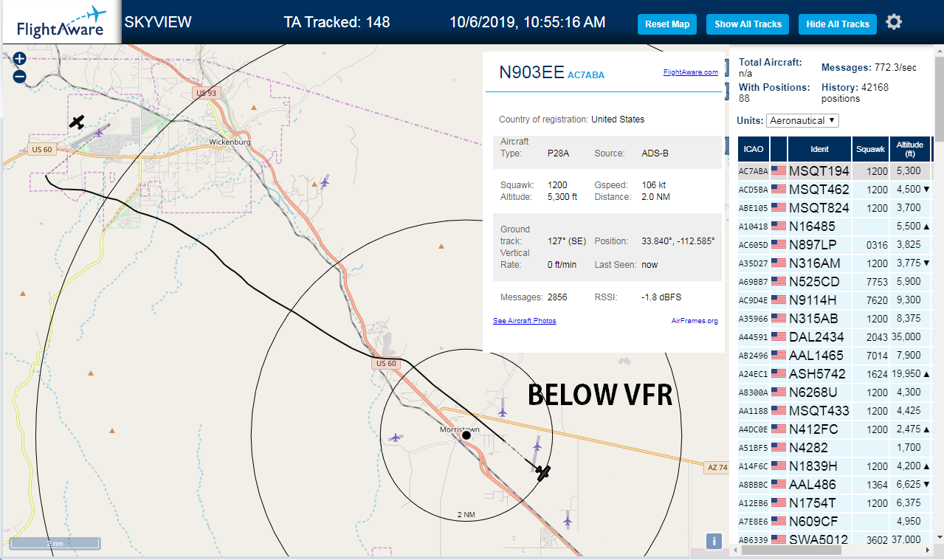Zoom out the map with minus button
The width and height of the screenshot is (944, 560).
click(x=19, y=76)
